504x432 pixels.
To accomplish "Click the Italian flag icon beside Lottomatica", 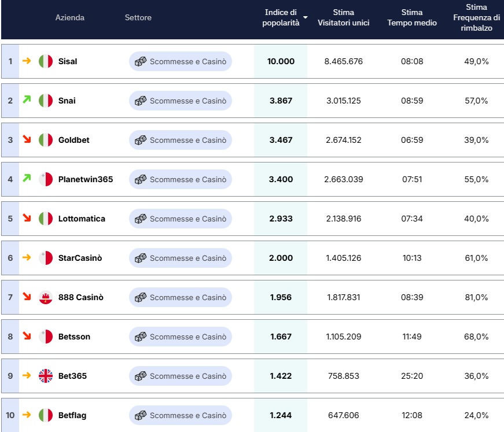I will click(46, 219).
